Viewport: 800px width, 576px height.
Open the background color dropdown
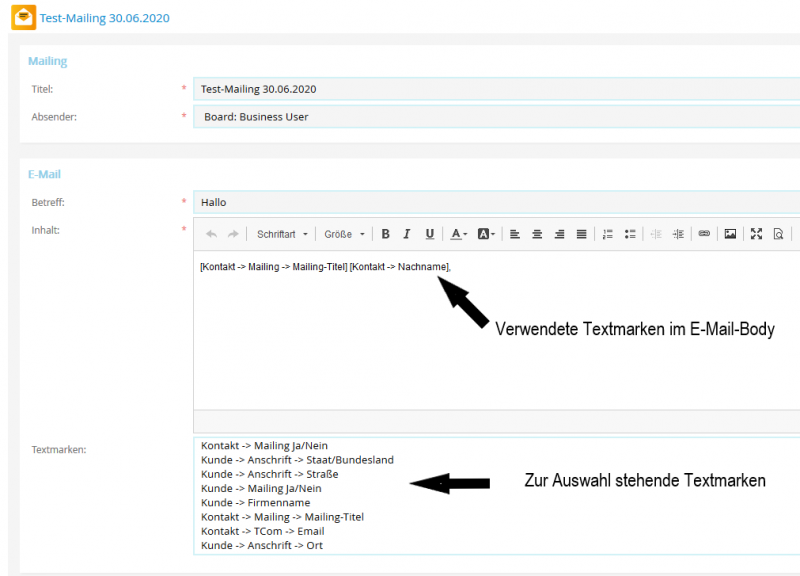[x=486, y=234]
